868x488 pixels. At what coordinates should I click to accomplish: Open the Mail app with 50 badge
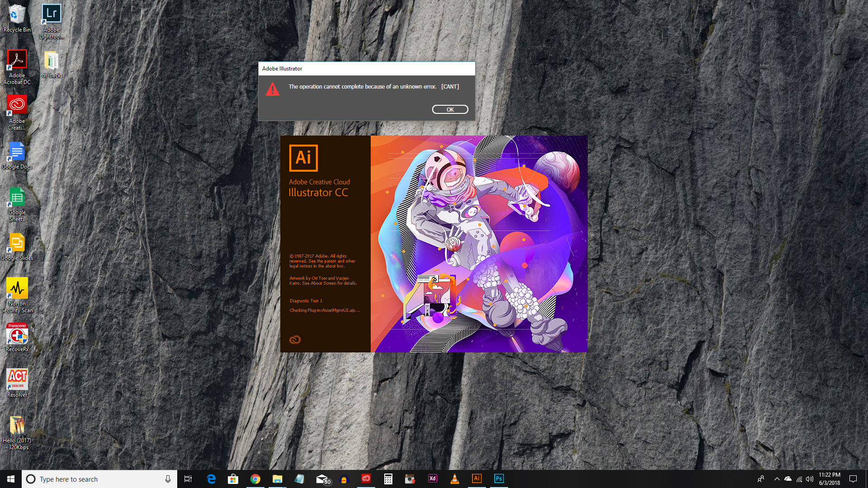coord(323,479)
